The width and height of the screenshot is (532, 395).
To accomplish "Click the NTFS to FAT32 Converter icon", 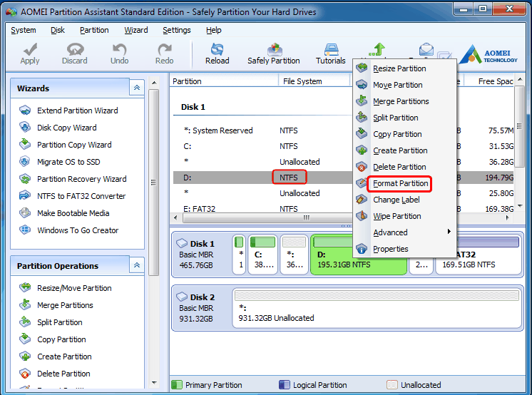I will [25, 196].
